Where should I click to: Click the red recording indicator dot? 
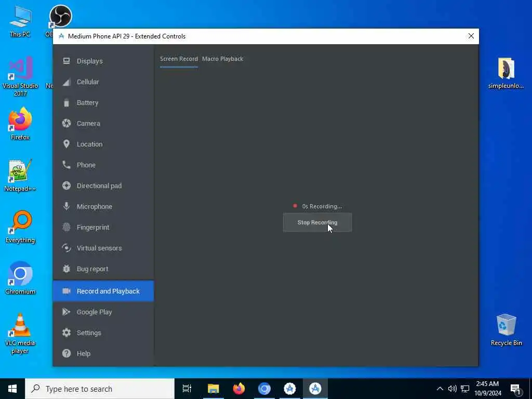[295, 206]
